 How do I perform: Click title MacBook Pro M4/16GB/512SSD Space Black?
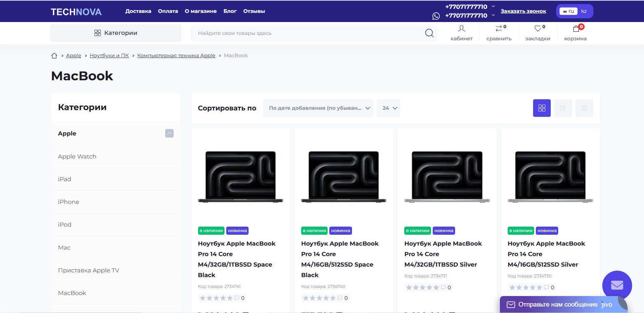pos(340,259)
